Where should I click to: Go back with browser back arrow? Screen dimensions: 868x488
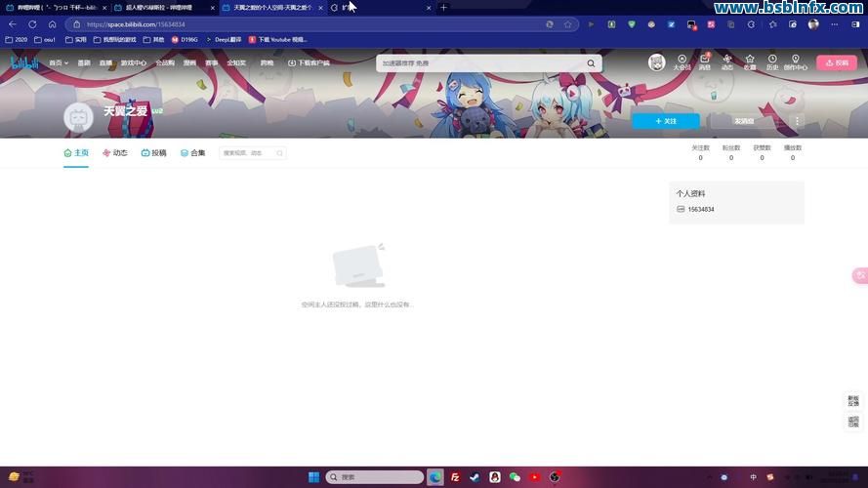(12, 24)
